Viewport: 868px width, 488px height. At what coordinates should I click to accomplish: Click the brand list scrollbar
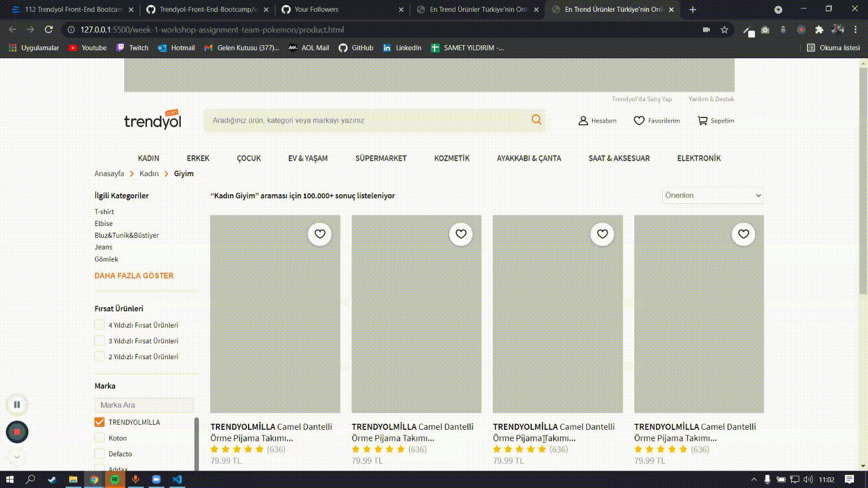pos(196,443)
